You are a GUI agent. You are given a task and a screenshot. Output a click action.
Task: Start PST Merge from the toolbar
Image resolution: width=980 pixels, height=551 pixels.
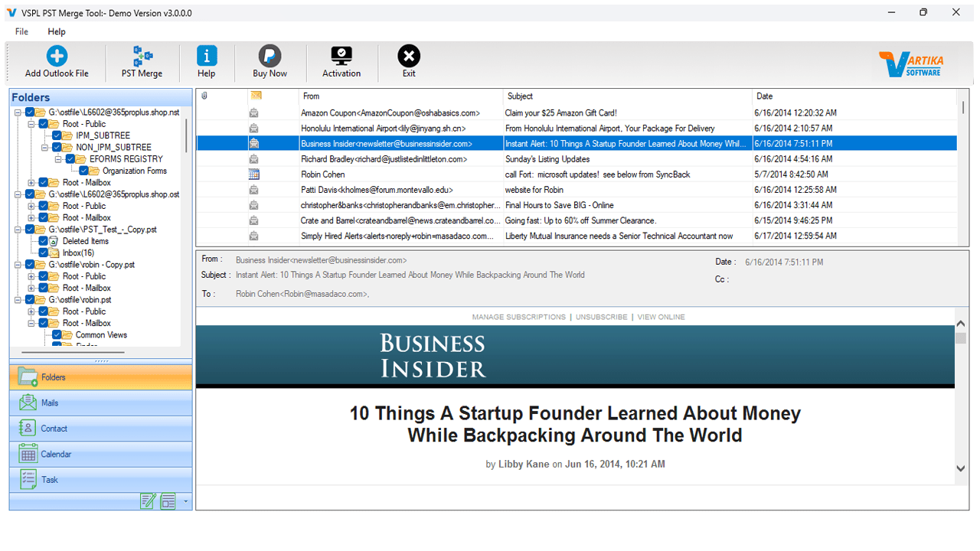pyautogui.click(x=142, y=57)
